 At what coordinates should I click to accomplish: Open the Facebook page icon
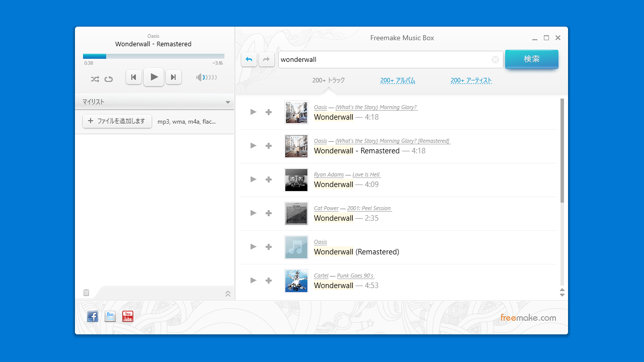[93, 316]
